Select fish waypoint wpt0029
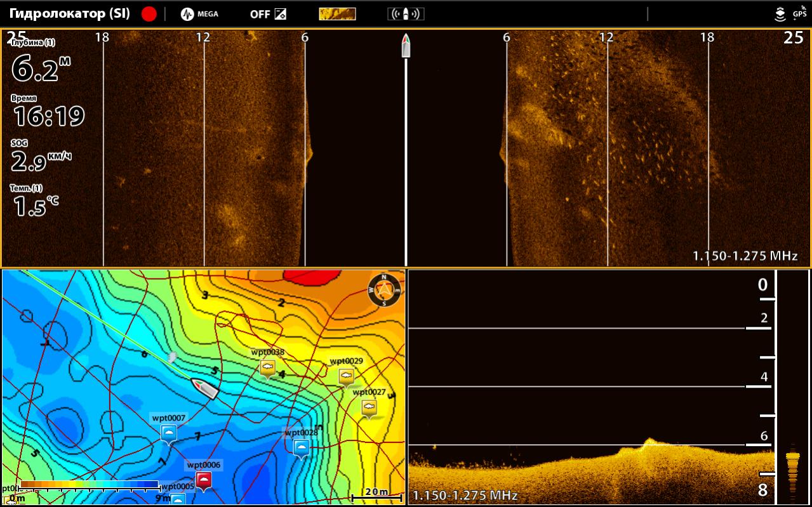The height and width of the screenshot is (507, 812). pos(346,376)
